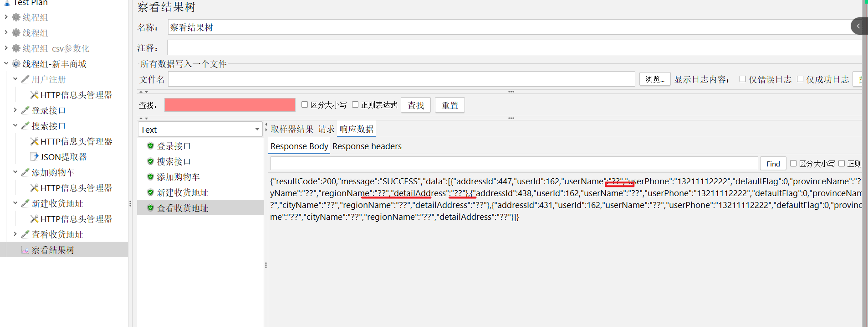Expand the 线程组-csv参数化 node

[x=6, y=48]
